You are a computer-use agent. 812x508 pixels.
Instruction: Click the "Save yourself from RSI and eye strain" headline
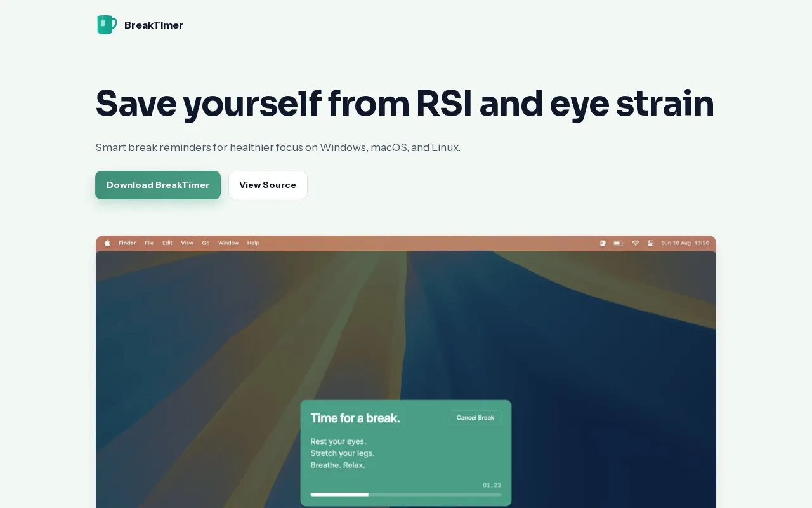[x=405, y=103]
